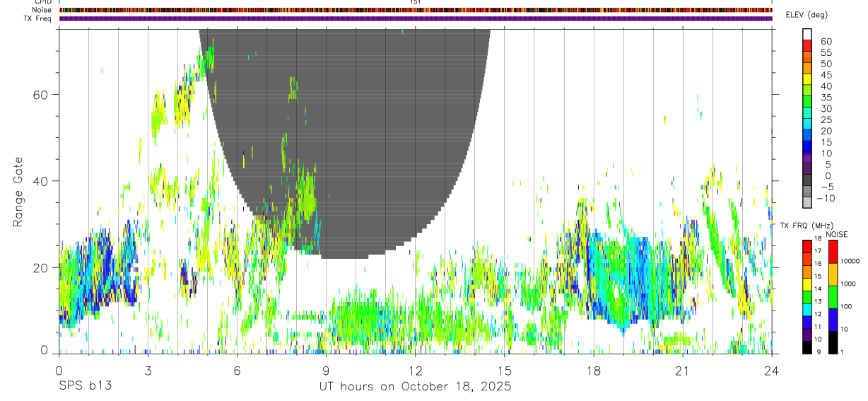Click the white top segment of ELEV colorbar

coord(807,34)
